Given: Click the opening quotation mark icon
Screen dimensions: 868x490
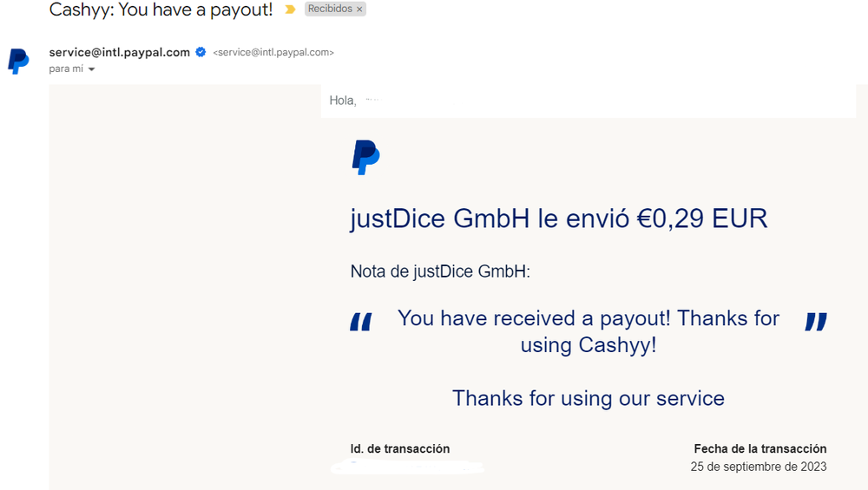Looking at the screenshot, I should tap(360, 323).
